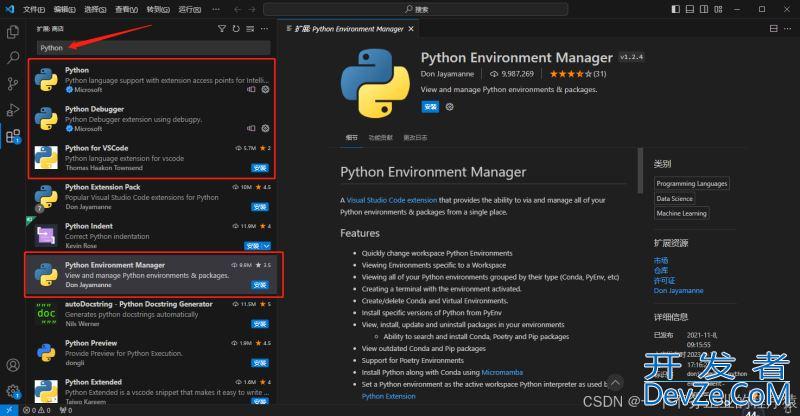
Task: Click the command center search bar
Action: pos(416,9)
